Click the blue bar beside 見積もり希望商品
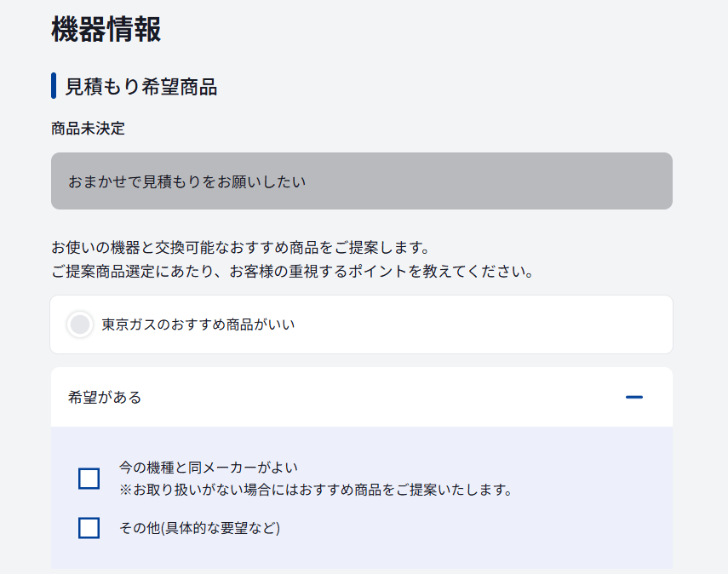 pos(54,86)
